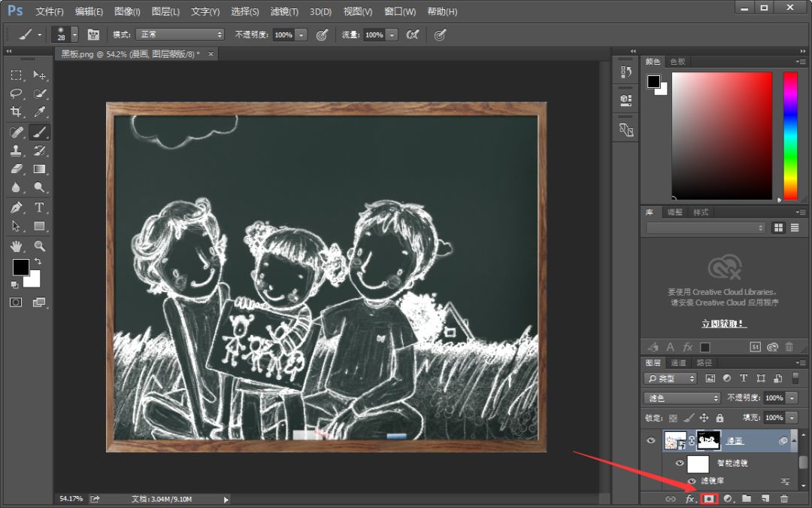Screen dimensions: 812x508
Task: Reset default foreground and background colors
Action: click(x=14, y=284)
